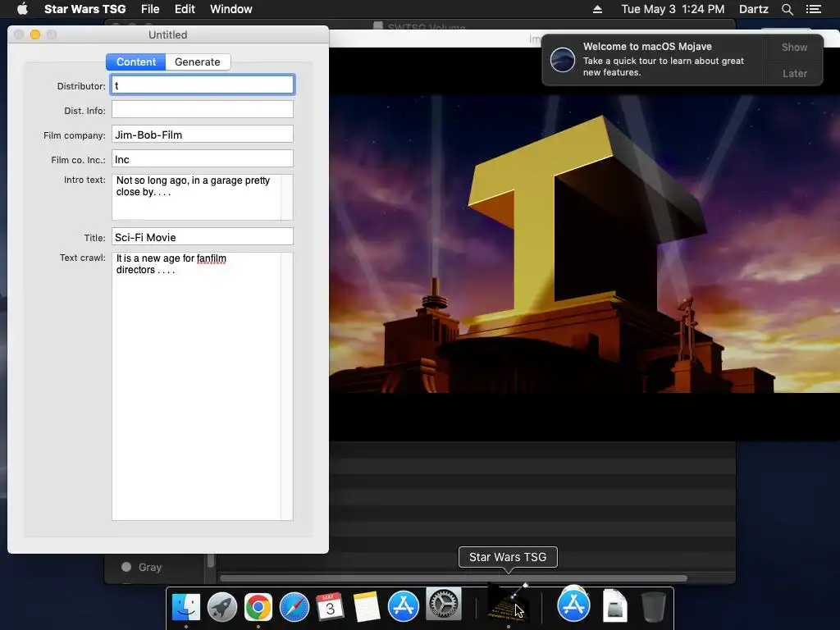
Task: Open Google Chrome from the Dock
Action: (258, 607)
